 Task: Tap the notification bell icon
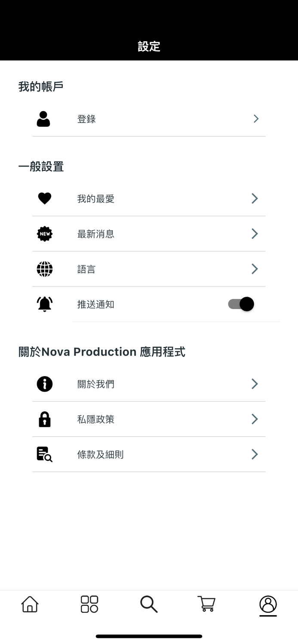click(x=45, y=304)
